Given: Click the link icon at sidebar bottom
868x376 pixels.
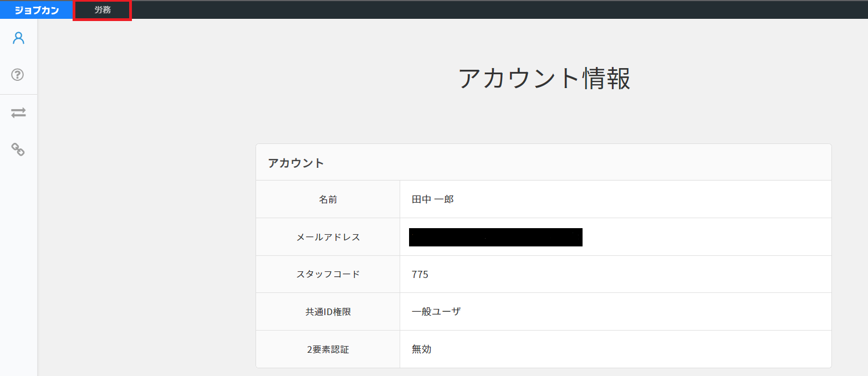Looking at the screenshot, I should tap(18, 150).
